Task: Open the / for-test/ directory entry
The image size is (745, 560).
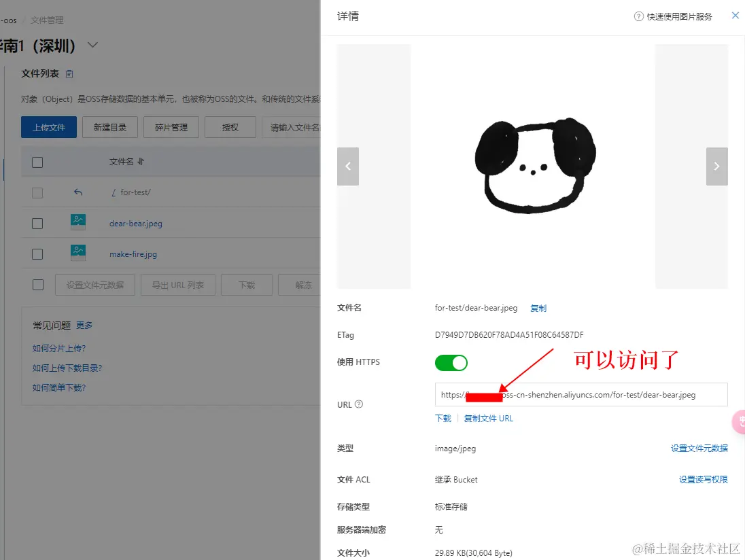Action: pyautogui.click(x=131, y=192)
